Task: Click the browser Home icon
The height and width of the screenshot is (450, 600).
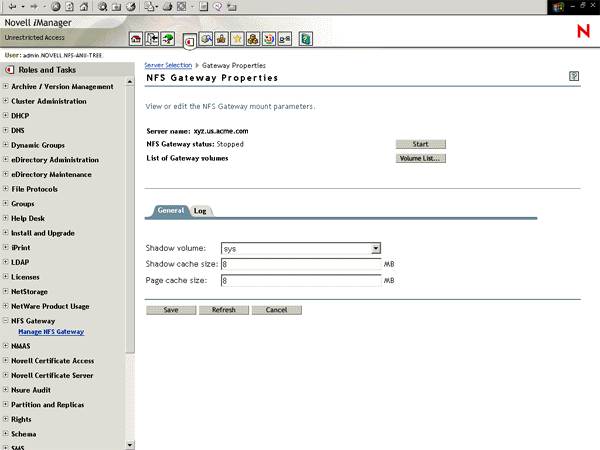Action: coord(84,7)
